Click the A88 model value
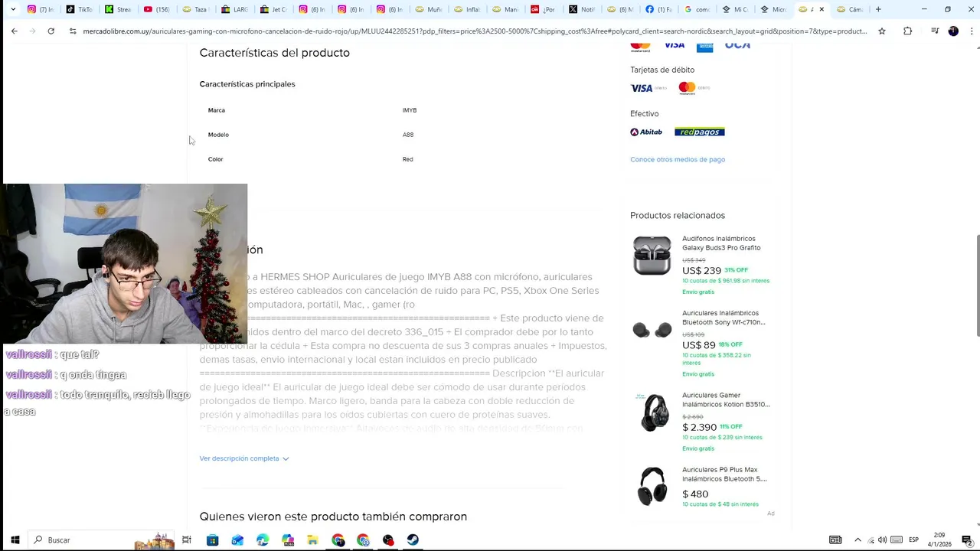 pos(408,135)
